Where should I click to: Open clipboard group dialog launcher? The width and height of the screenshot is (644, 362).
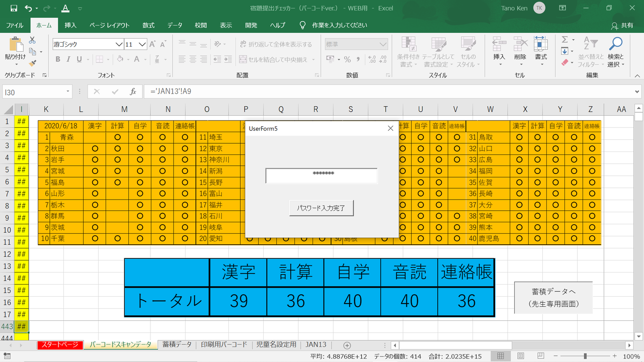(x=44, y=75)
